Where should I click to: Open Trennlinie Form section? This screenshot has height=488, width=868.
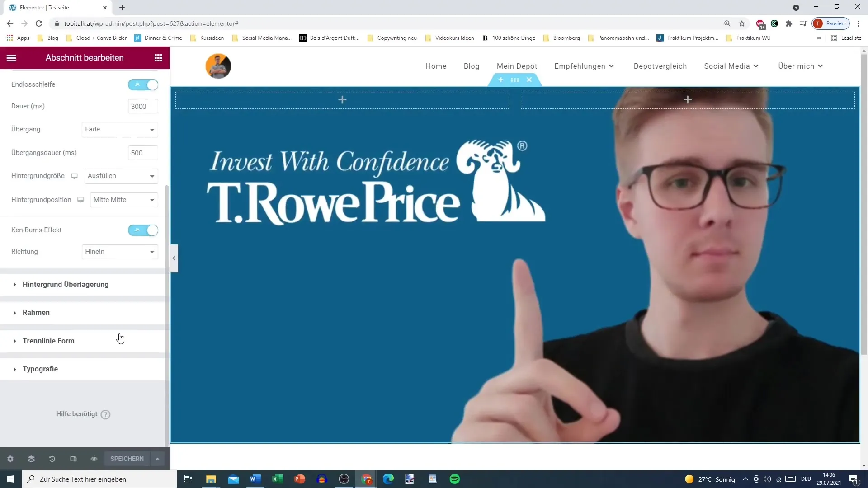click(48, 341)
